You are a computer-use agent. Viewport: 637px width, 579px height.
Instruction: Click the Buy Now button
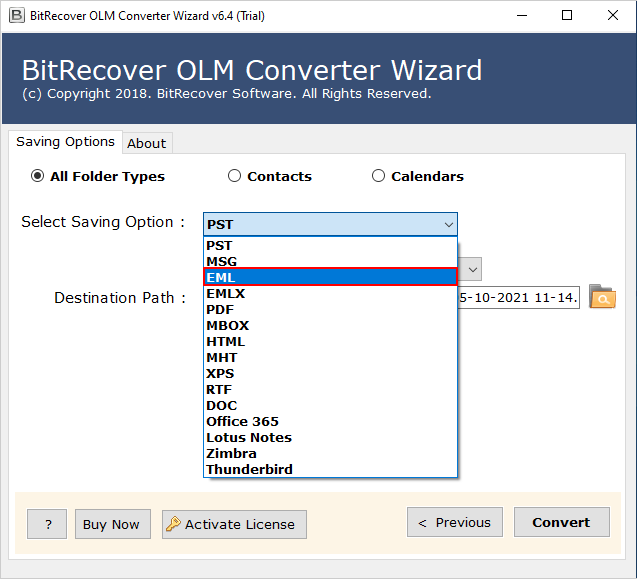click(113, 524)
